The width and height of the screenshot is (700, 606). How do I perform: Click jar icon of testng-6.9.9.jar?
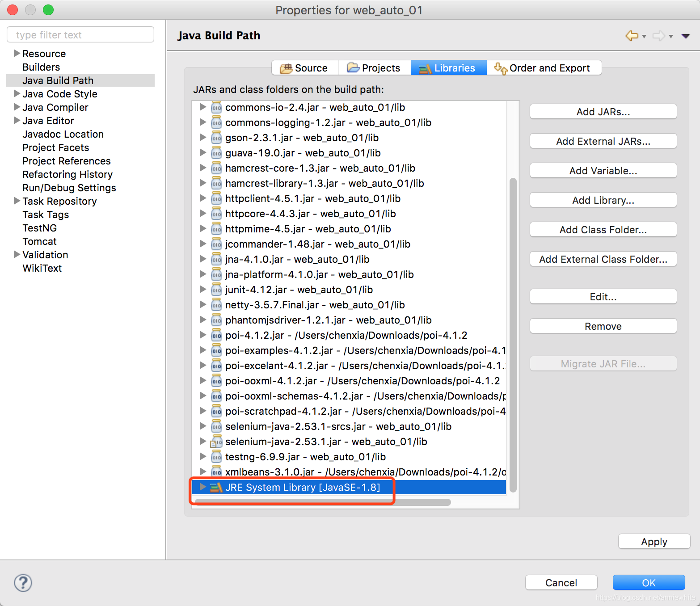[x=216, y=457]
